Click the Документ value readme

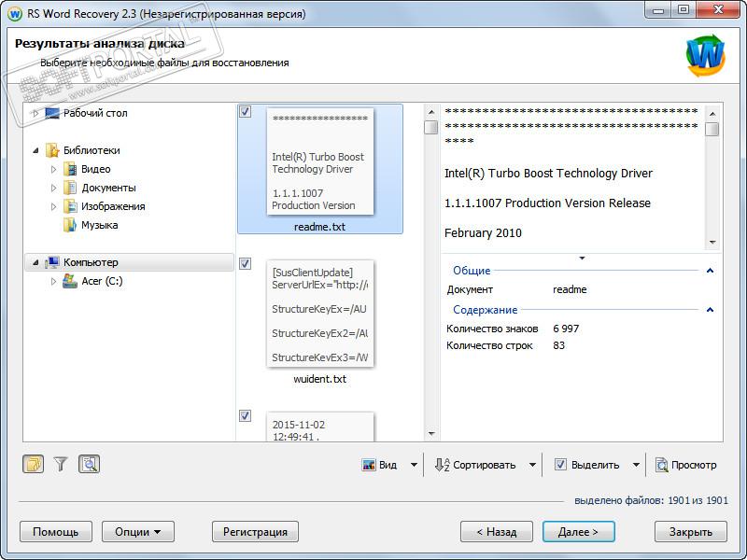tap(570, 289)
